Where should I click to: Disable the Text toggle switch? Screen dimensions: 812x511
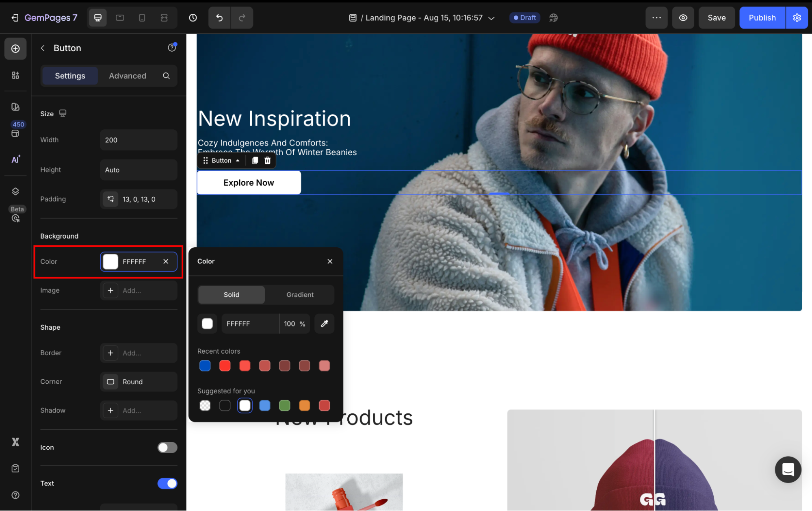click(x=167, y=483)
